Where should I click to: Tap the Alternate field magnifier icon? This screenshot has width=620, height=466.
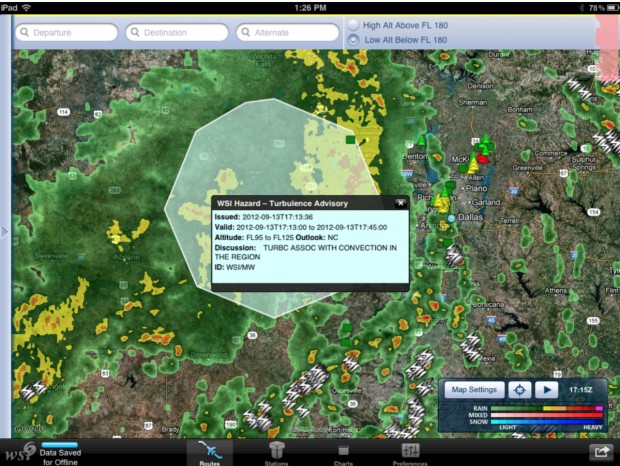pos(246,32)
